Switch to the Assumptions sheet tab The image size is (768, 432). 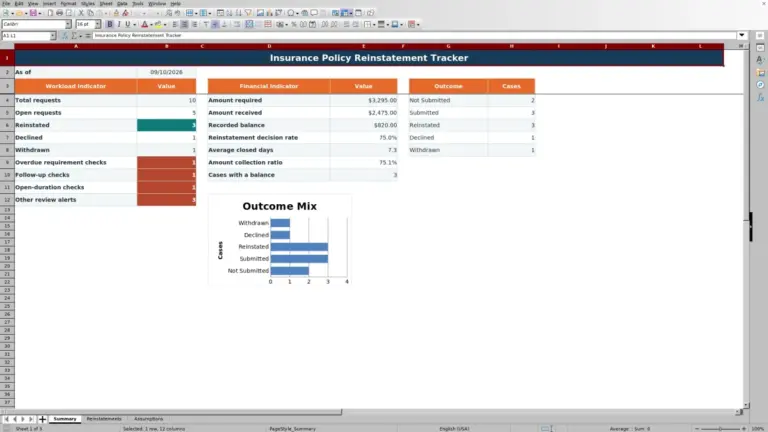pyautogui.click(x=148, y=419)
